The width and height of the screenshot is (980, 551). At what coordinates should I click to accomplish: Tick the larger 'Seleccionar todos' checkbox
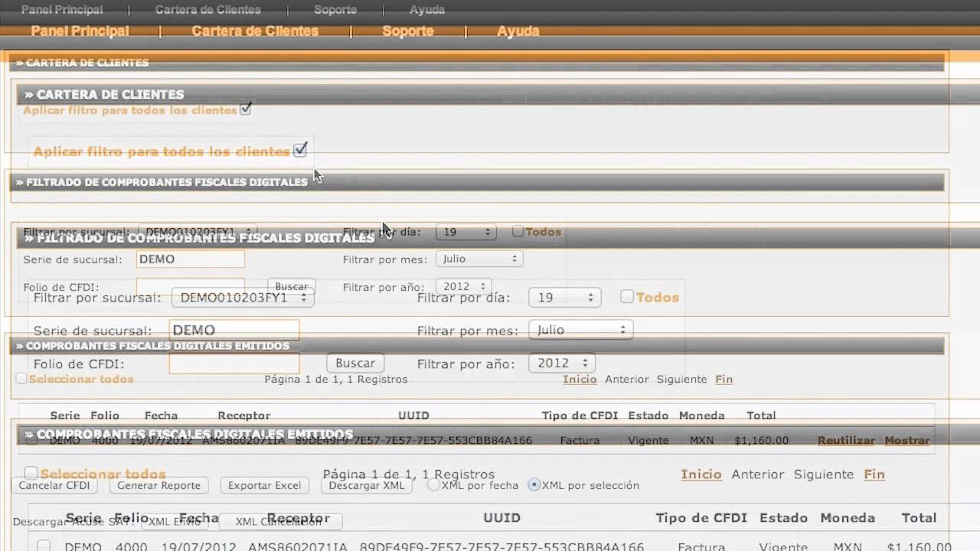point(31,473)
